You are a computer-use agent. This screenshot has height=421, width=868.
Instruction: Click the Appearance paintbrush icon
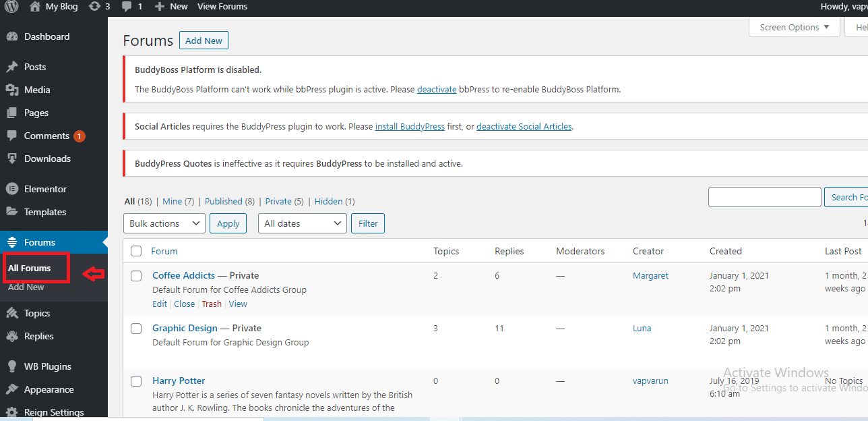[x=12, y=389]
